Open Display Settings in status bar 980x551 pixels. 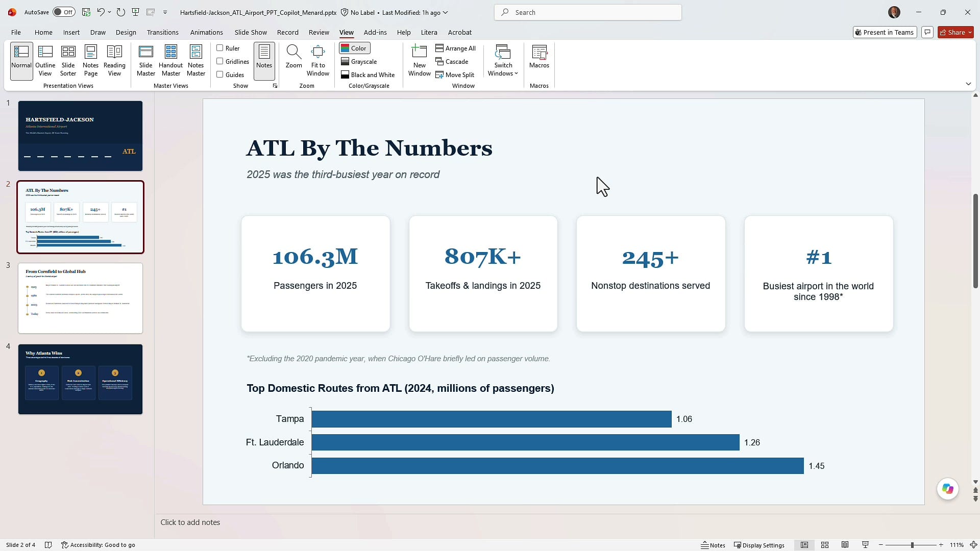tap(759, 545)
